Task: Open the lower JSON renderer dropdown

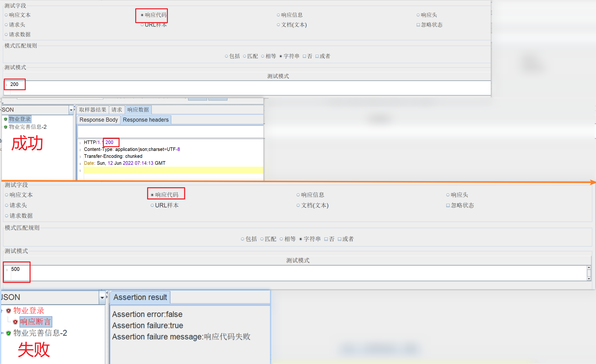Action: click(102, 298)
